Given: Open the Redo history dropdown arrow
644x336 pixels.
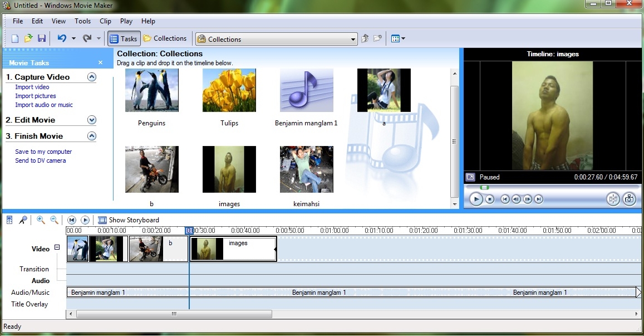Looking at the screenshot, I should pos(99,38).
